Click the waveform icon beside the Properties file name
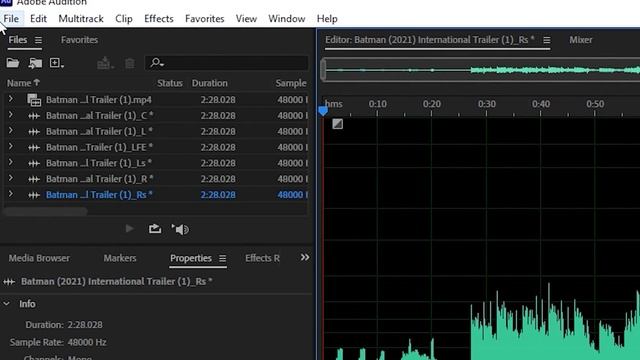640x360 pixels. point(9,282)
